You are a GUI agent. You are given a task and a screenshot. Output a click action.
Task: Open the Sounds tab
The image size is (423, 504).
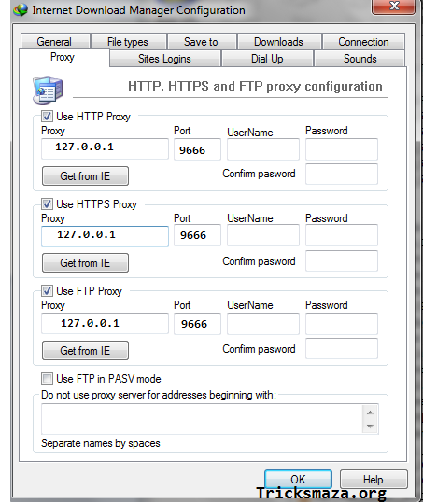360,59
